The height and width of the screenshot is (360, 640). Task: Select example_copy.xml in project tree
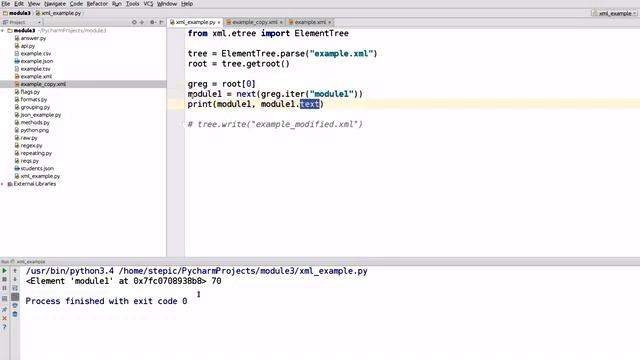click(43, 84)
